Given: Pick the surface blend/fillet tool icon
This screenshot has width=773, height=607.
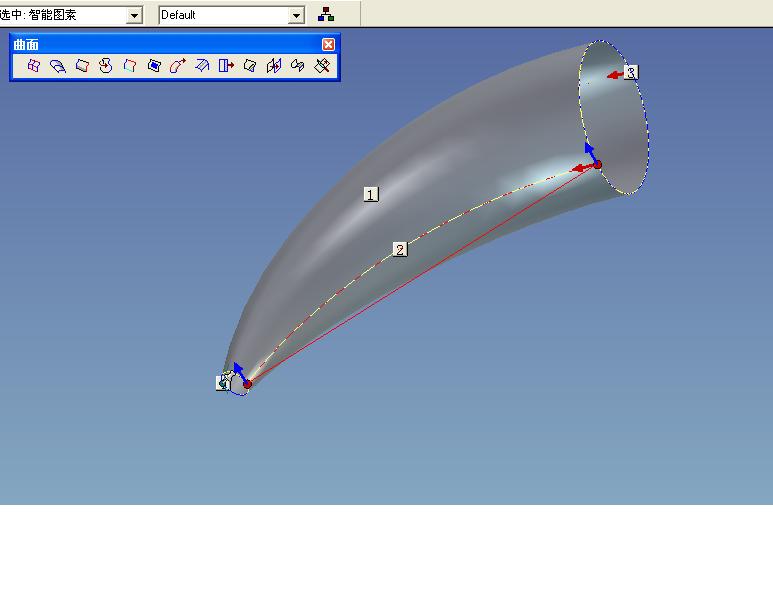Looking at the screenshot, I should [202, 66].
